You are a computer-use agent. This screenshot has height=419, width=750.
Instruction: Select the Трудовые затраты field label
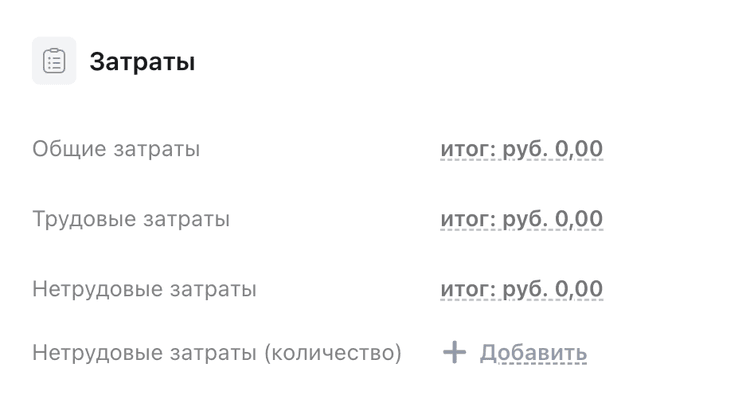[131, 219]
